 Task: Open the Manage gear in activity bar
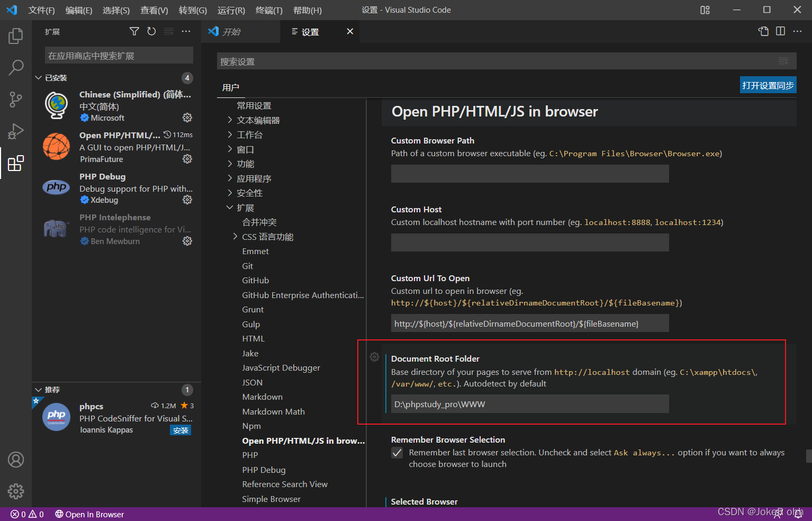click(16, 491)
